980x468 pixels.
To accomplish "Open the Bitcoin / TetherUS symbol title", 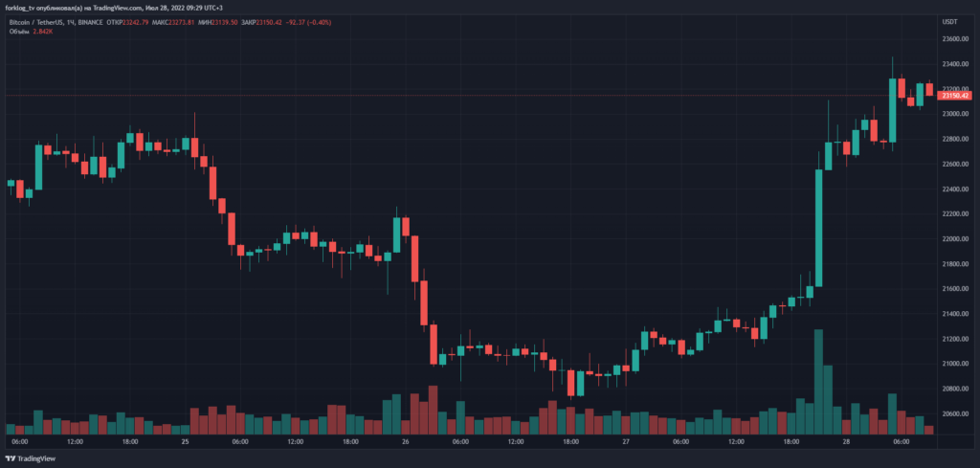I will 42,21.
